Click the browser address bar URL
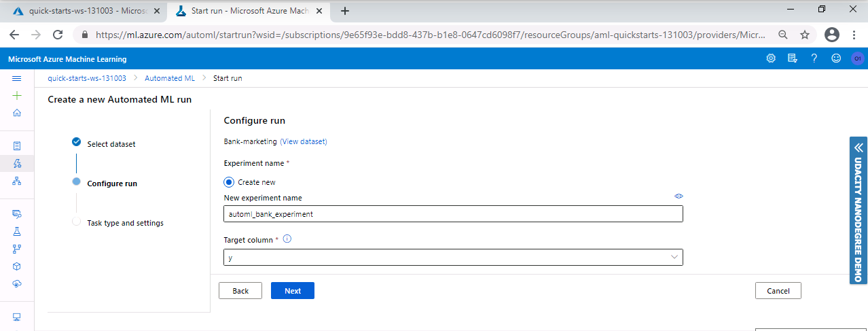 430,35
